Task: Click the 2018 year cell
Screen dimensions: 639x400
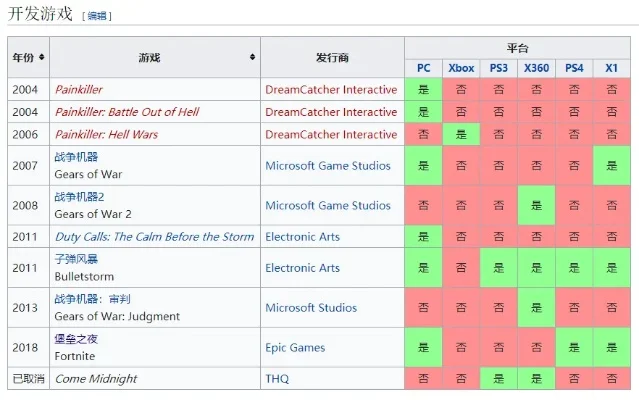Action: [x=26, y=348]
